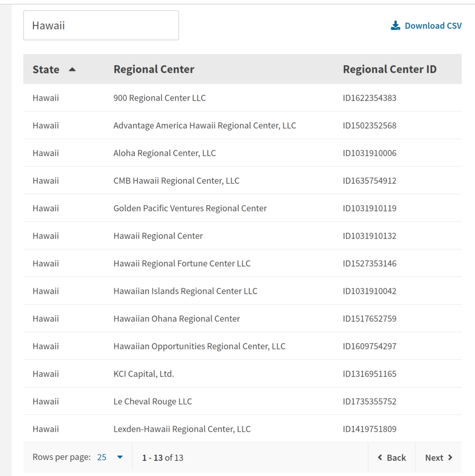Click the Next chevron icon

click(450, 457)
